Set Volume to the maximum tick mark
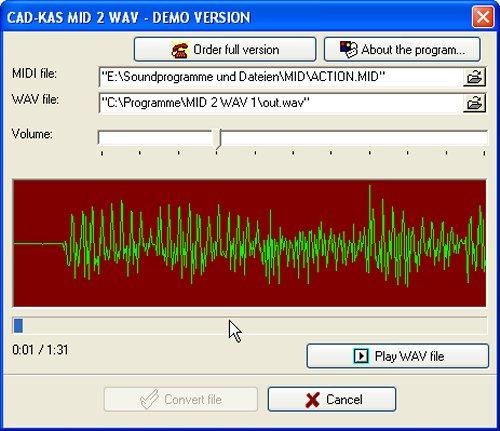This screenshot has height=431, width=500. 484,153
